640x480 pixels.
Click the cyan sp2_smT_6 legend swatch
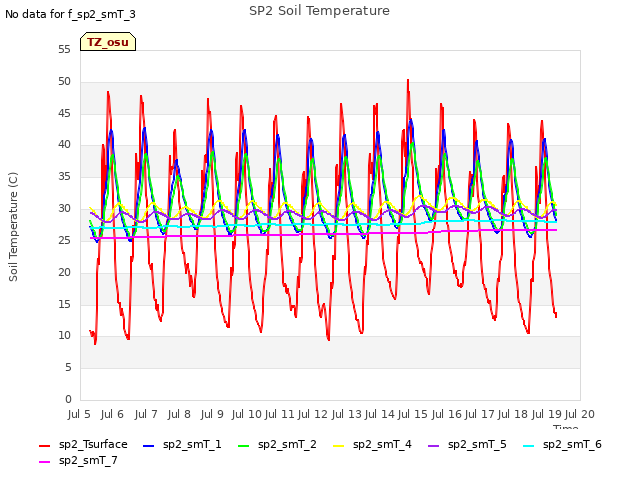(x=529, y=446)
